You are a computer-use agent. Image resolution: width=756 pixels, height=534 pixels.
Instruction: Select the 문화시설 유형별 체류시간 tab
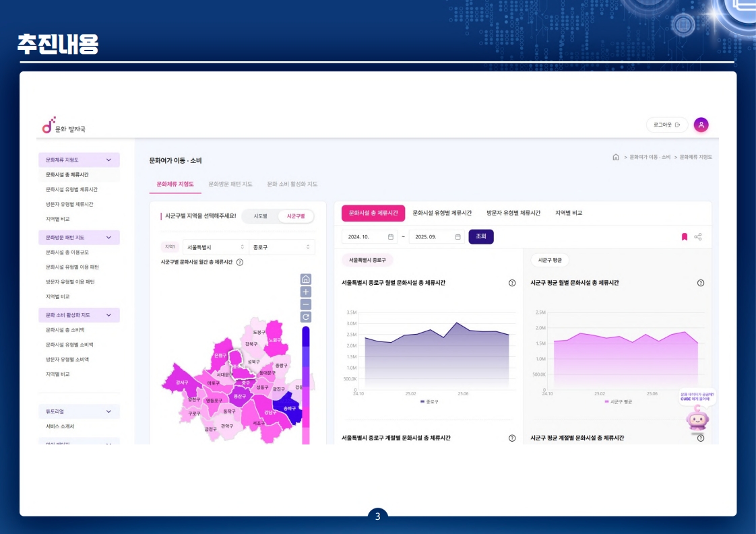442,213
